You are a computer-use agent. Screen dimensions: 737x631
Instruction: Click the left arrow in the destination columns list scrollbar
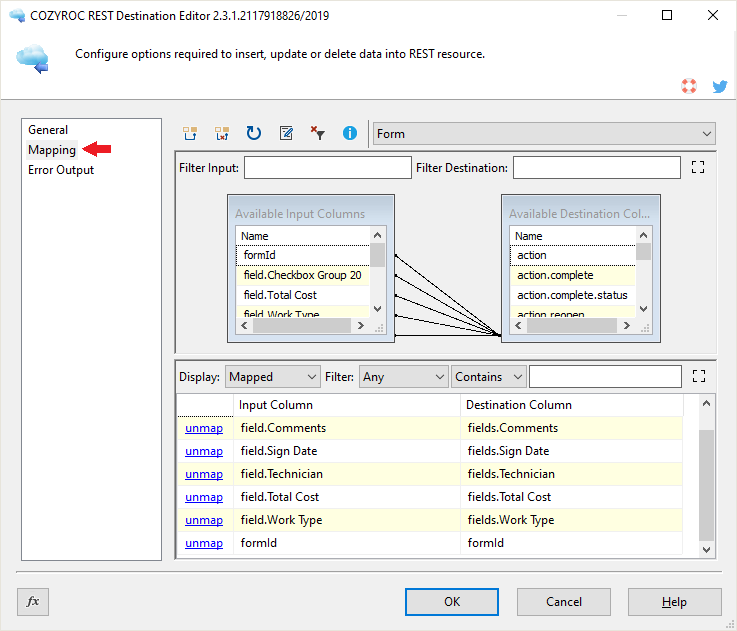(518, 325)
